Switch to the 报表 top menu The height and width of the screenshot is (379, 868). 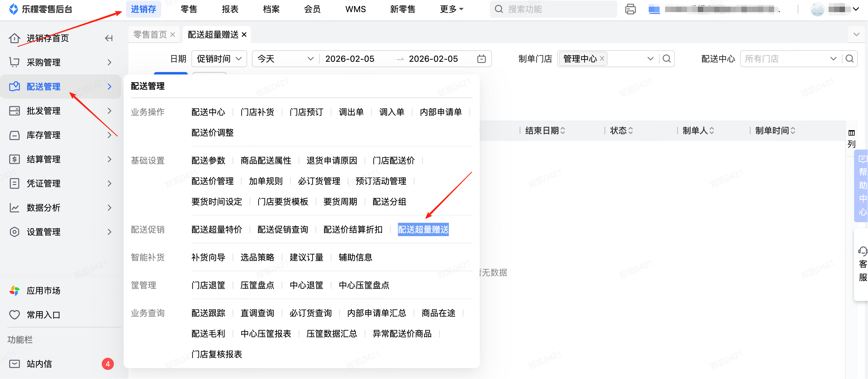point(230,9)
